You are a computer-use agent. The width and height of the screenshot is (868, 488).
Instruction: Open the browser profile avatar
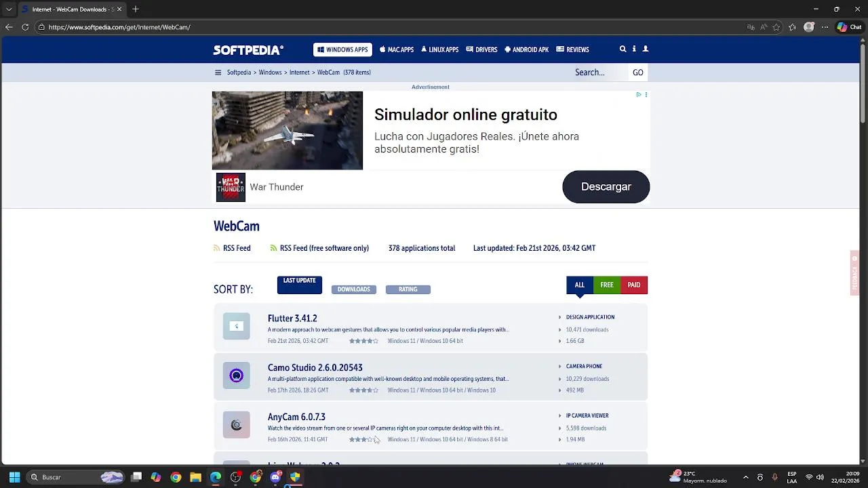[808, 27]
